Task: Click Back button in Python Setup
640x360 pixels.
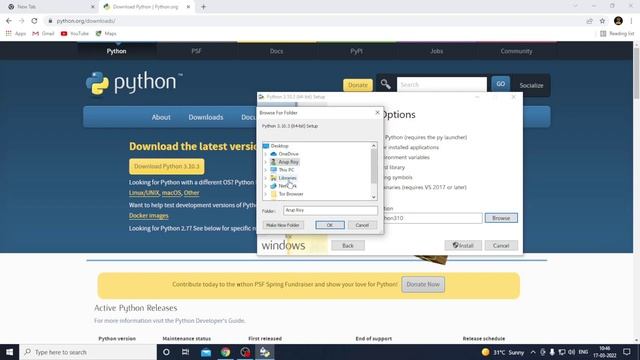Action: point(348,245)
